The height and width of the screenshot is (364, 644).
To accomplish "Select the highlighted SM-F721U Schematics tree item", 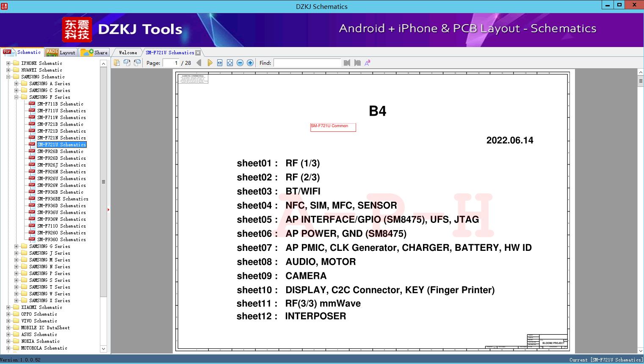I will coord(61,144).
